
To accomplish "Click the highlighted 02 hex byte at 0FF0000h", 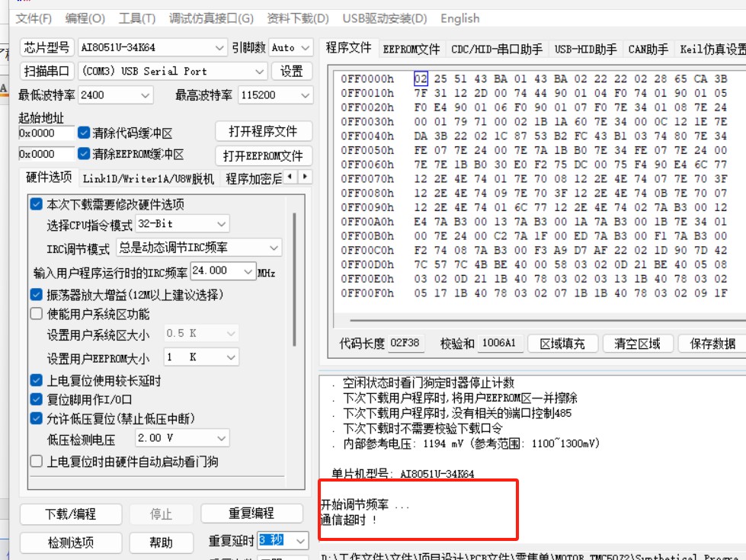I will 421,78.
